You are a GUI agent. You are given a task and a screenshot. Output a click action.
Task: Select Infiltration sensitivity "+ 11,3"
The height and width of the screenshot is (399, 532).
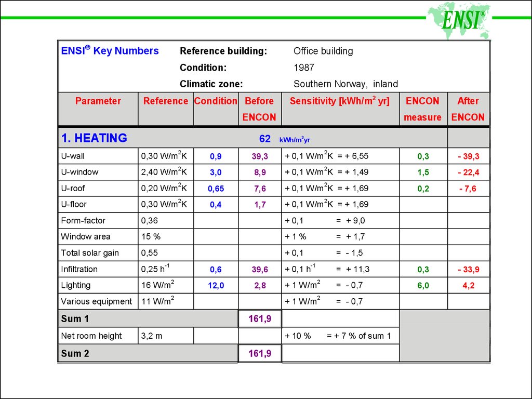(357, 269)
